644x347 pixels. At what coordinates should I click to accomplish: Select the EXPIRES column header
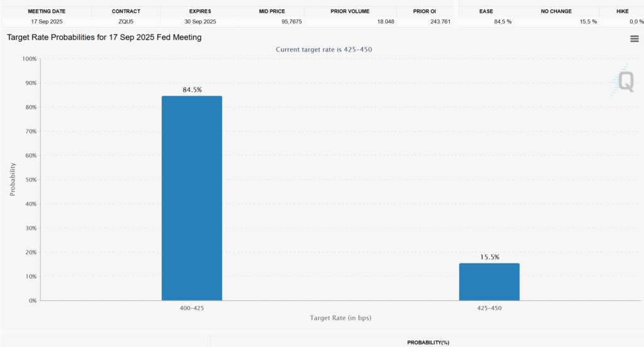pyautogui.click(x=200, y=11)
